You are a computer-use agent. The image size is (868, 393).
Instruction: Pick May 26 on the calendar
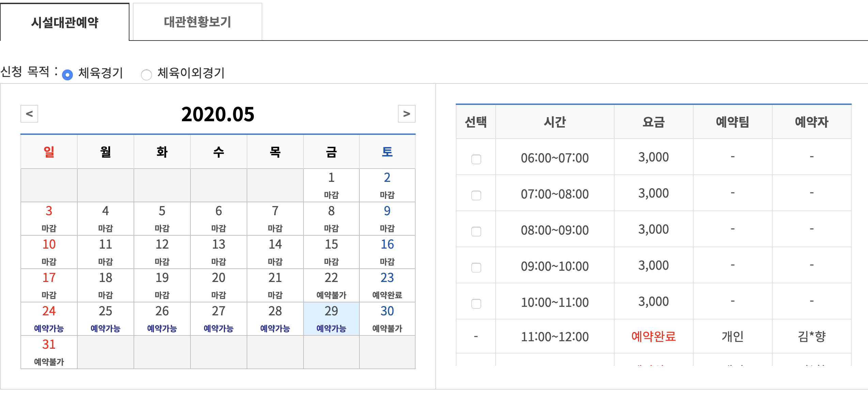[162, 319]
